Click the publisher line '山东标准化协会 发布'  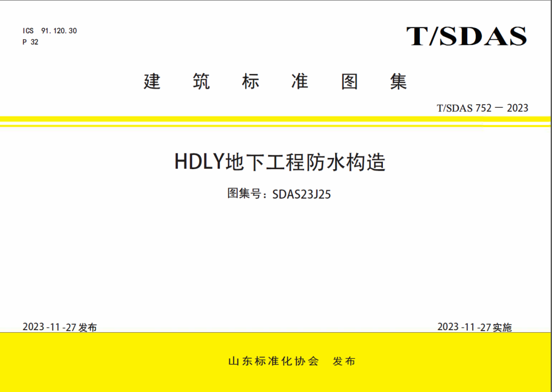coord(292,361)
